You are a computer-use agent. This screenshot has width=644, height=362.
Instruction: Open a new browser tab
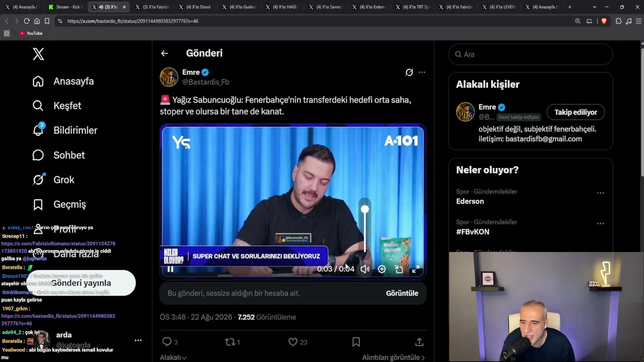point(570,7)
